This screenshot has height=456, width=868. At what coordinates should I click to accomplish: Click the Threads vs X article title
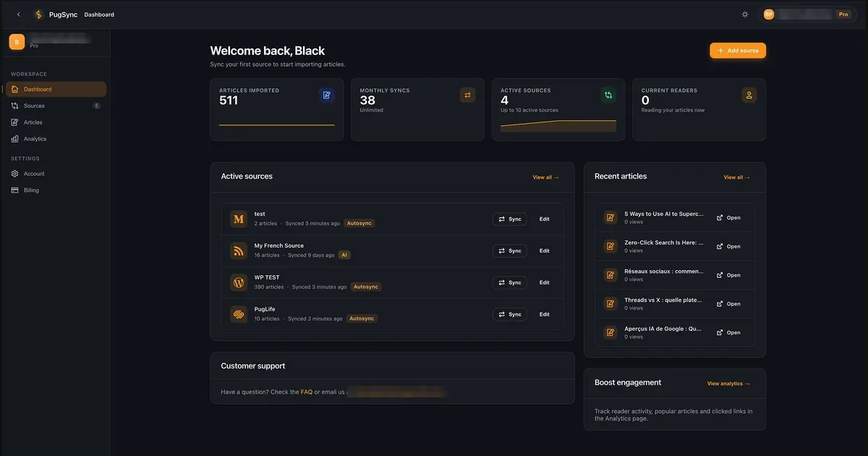tap(664, 300)
